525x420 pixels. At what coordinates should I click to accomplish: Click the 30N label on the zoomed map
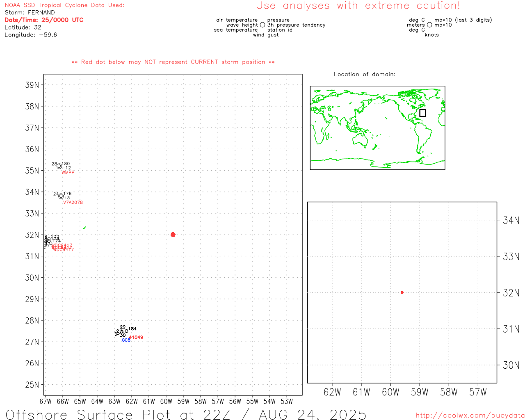pos(511,365)
